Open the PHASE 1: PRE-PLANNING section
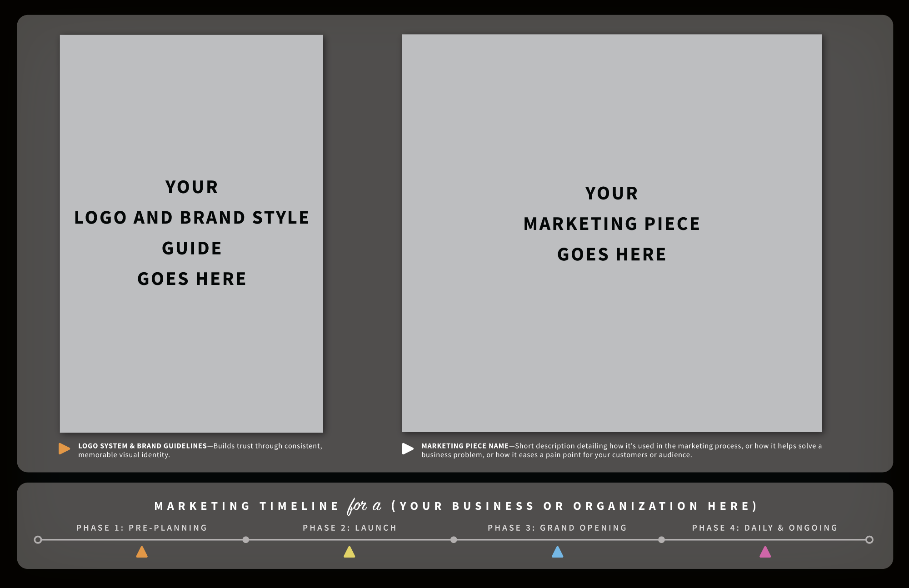Image resolution: width=909 pixels, height=588 pixels. 141,528
